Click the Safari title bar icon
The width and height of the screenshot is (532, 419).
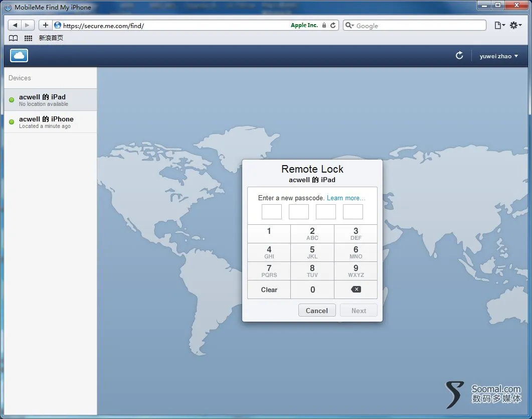[x=8, y=8]
